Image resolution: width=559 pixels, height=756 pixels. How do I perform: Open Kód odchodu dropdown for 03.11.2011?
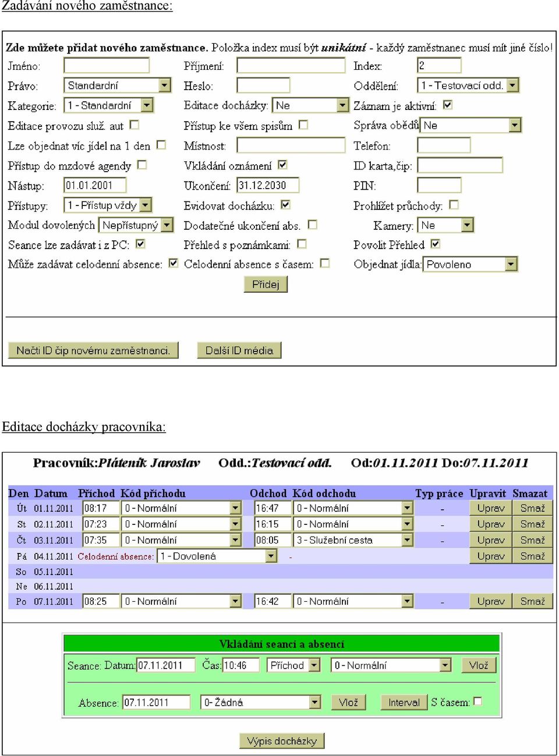coord(353,540)
